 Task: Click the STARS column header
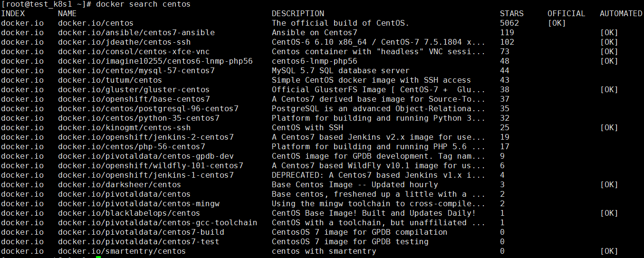(512, 14)
